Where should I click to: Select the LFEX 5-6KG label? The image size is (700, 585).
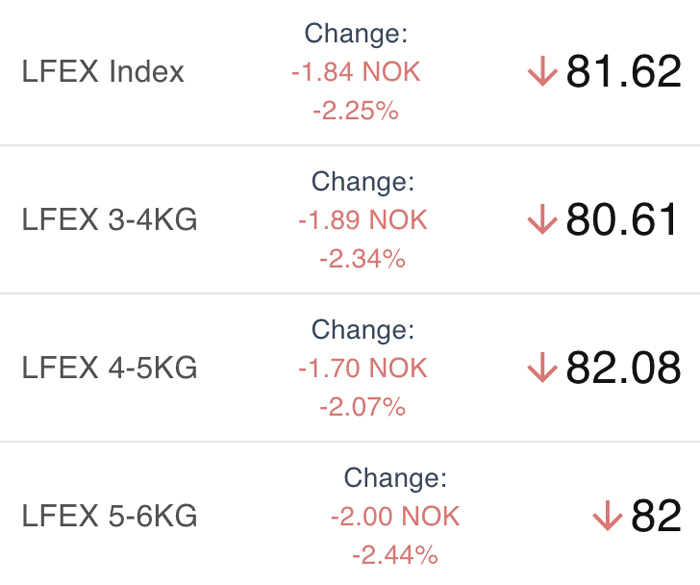[x=109, y=516]
